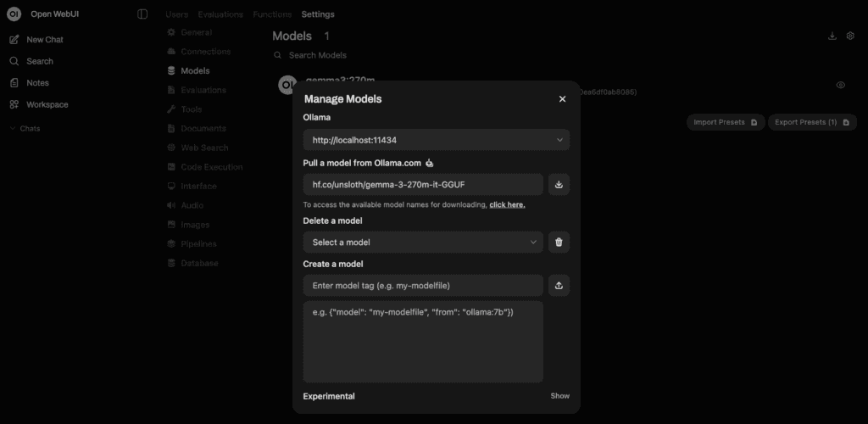Click the Enter model tag input field

[423, 285]
